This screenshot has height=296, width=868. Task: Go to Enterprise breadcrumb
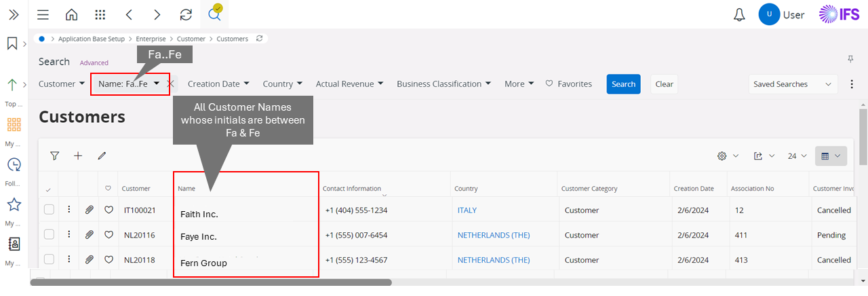[x=149, y=39]
